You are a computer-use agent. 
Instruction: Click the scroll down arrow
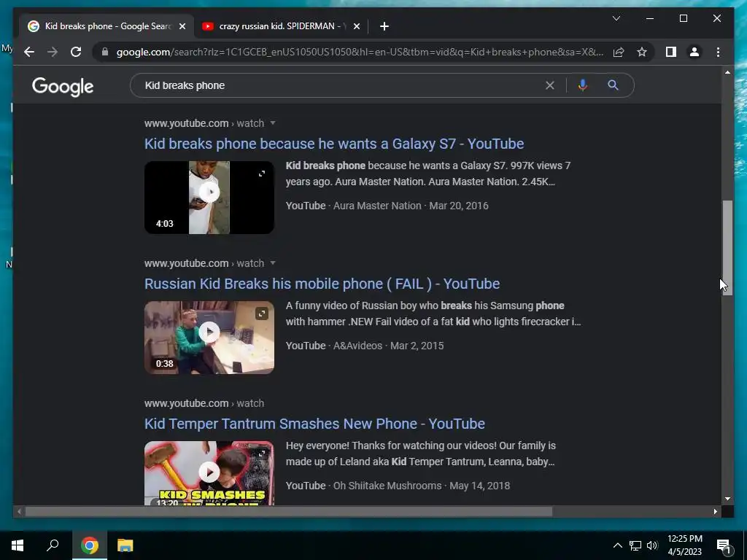(x=727, y=499)
